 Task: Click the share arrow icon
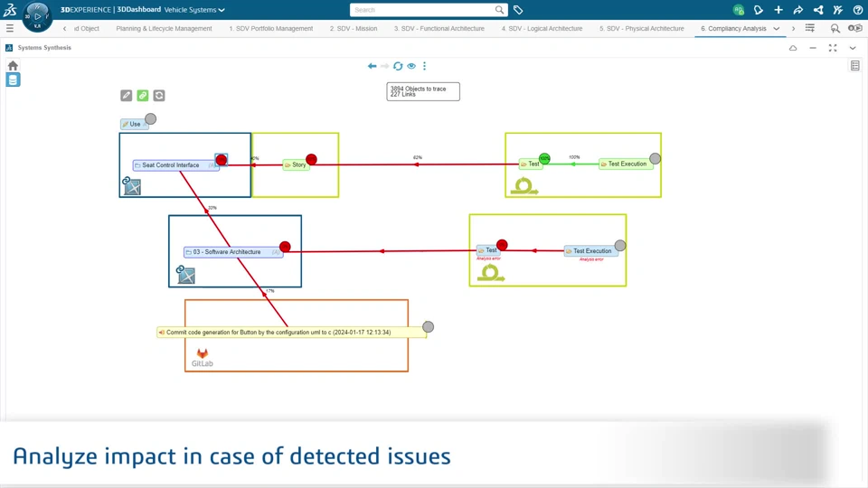click(x=798, y=10)
